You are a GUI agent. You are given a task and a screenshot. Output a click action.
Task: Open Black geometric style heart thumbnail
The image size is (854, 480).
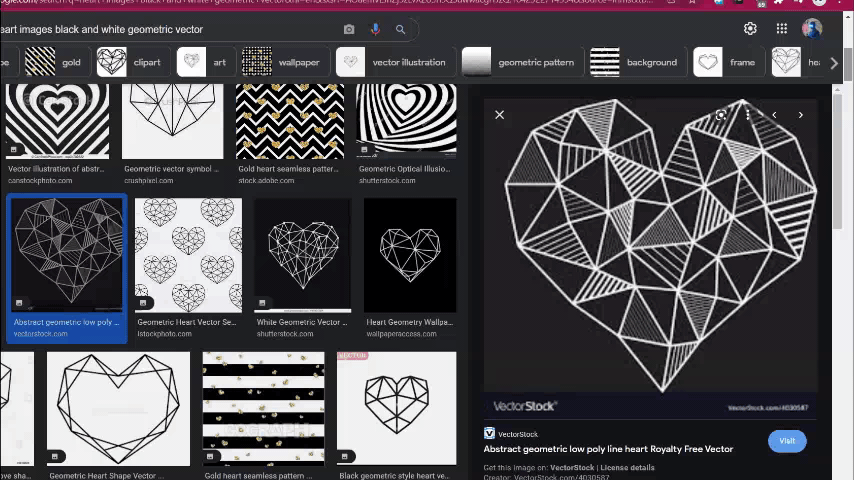click(x=396, y=409)
